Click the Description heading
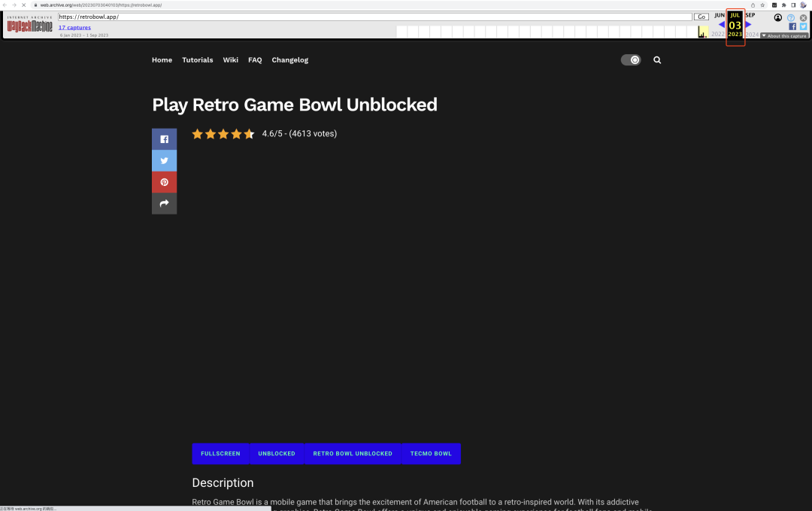The image size is (812, 511). point(223,482)
